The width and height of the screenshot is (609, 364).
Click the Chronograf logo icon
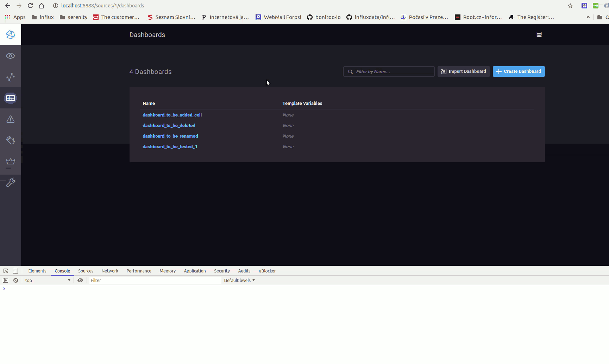coord(11,34)
